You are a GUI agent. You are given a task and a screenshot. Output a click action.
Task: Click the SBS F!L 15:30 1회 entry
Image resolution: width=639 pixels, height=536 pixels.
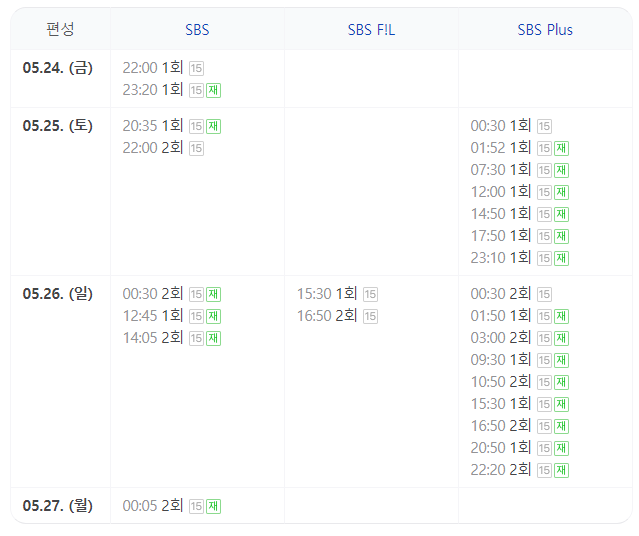[327, 293]
